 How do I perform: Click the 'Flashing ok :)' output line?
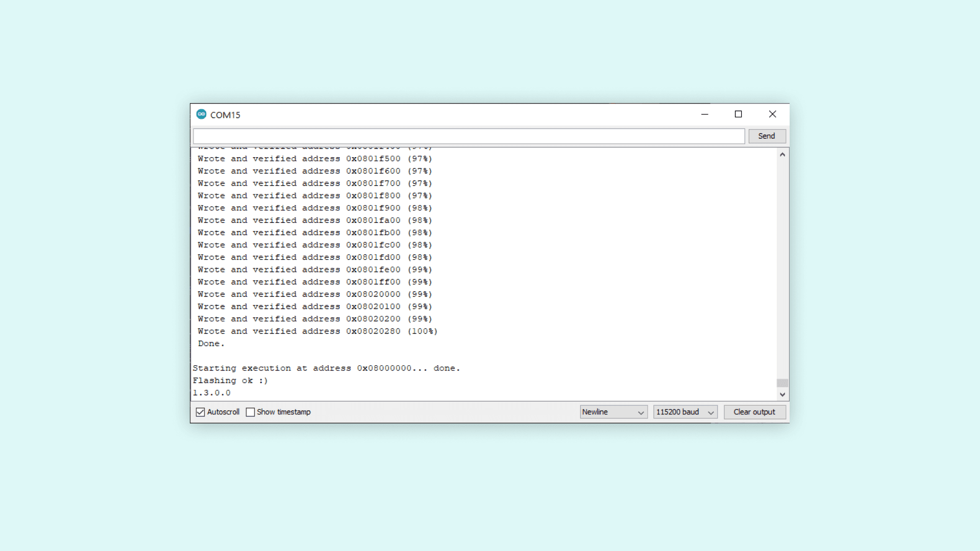point(230,381)
